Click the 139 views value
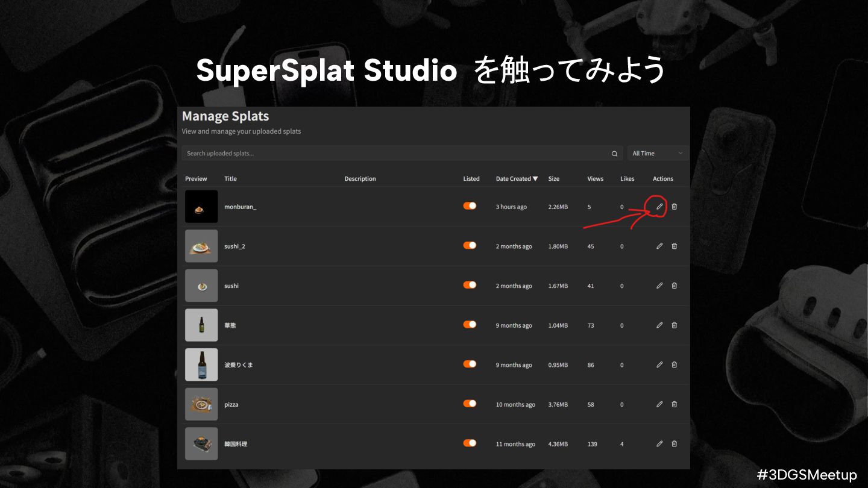The image size is (868, 488). click(593, 444)
